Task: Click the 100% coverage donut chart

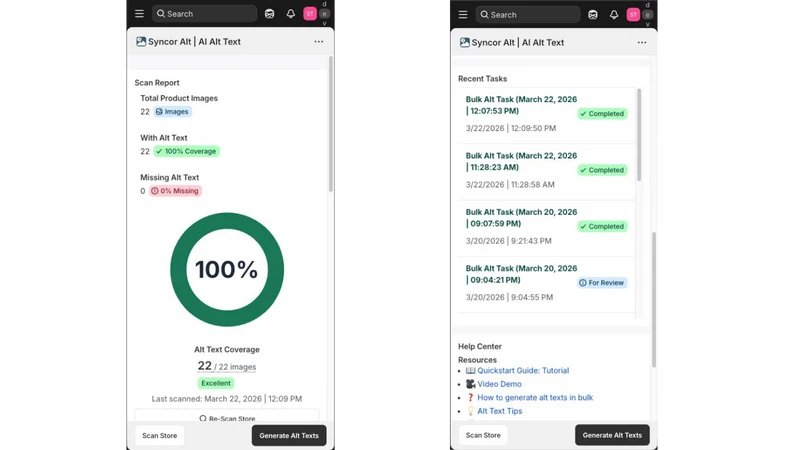Action: tap(227, 269)
